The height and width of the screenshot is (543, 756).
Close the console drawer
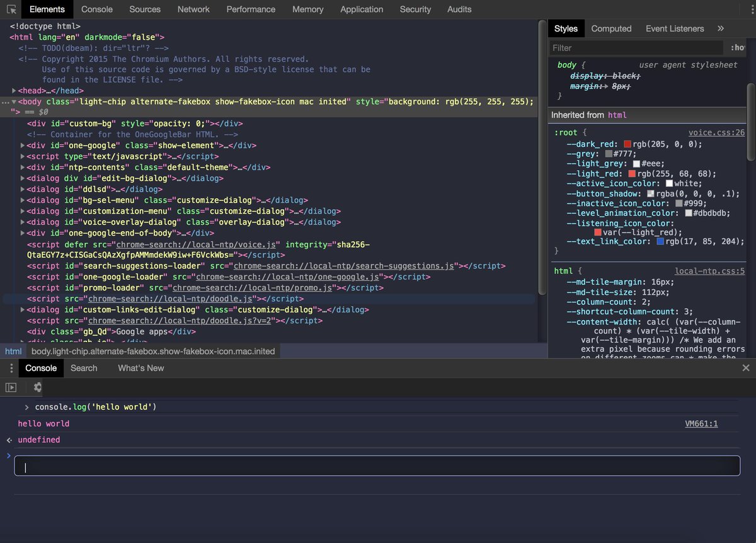click(x=746, y=368)
